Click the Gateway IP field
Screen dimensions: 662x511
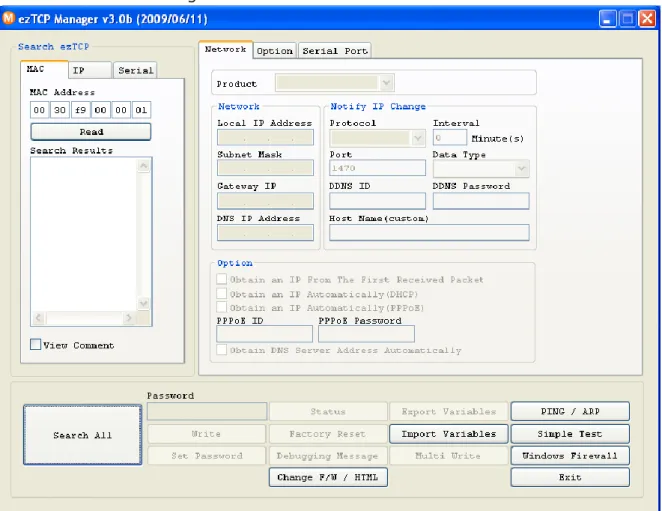point(265,201)
